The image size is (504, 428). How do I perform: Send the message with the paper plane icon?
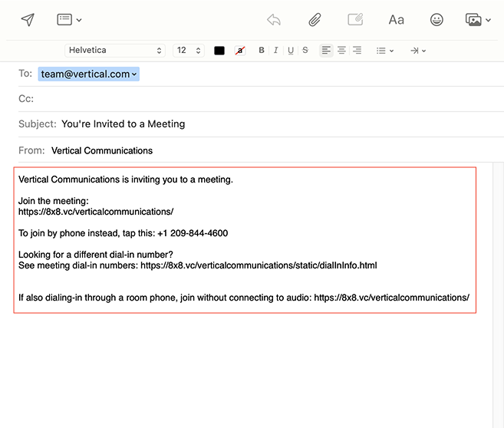28,20
